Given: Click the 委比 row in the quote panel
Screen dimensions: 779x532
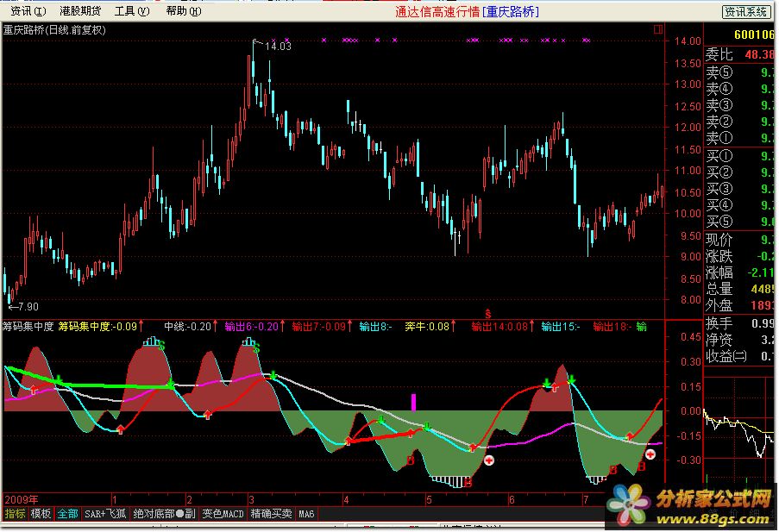Looking at the screenshot, I should 740,54.
